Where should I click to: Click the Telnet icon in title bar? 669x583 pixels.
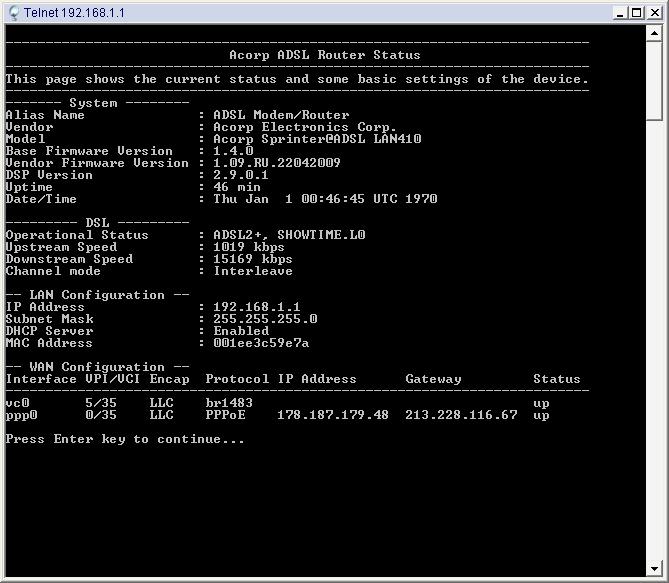pos(13,13)
